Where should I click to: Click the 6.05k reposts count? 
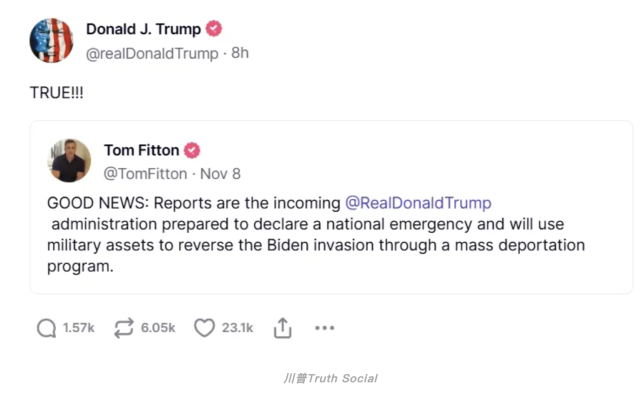tap(158, 328)
